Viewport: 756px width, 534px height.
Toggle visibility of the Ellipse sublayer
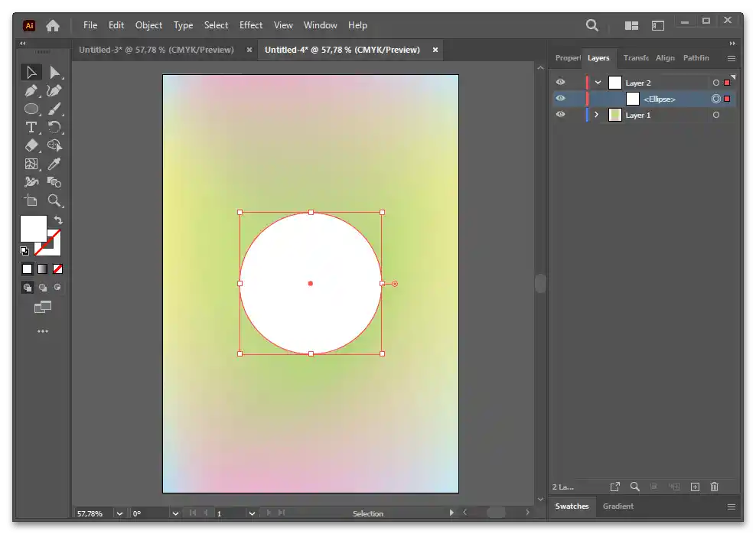click(560, 99)
